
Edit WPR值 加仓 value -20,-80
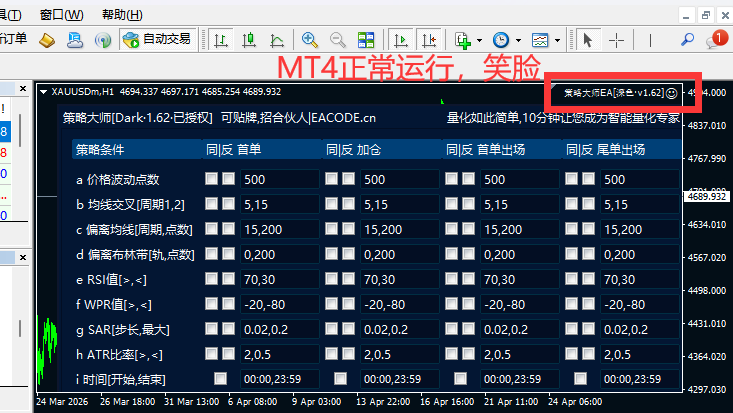400,304
